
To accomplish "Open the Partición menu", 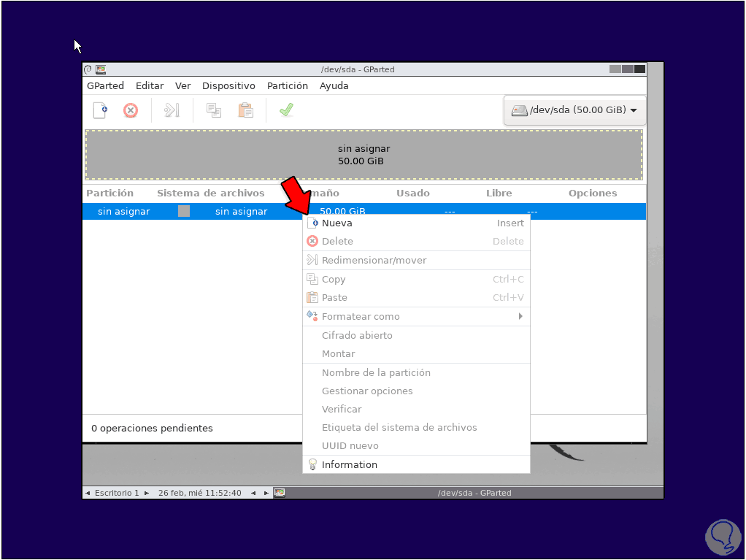I will 288,85.
